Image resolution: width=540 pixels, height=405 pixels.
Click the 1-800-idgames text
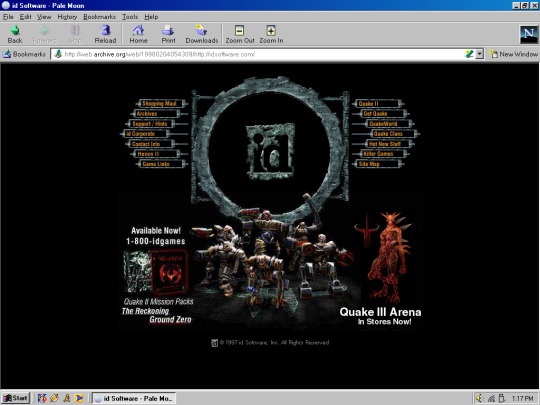click(156, 241)
